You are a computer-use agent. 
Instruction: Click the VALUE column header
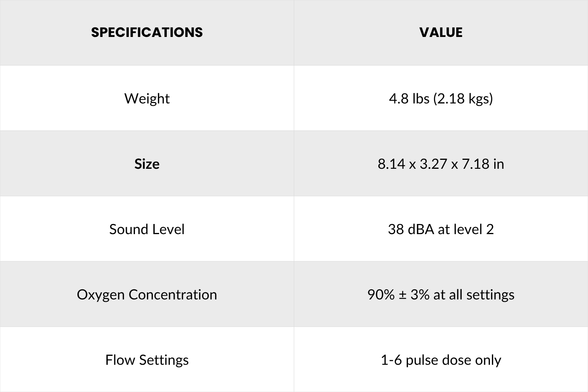tap(441, 32)
